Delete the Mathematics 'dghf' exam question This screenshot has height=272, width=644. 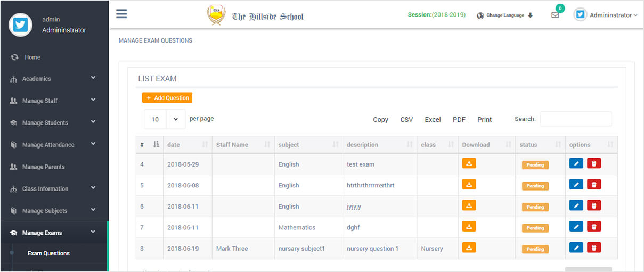(x=594, y=227)
